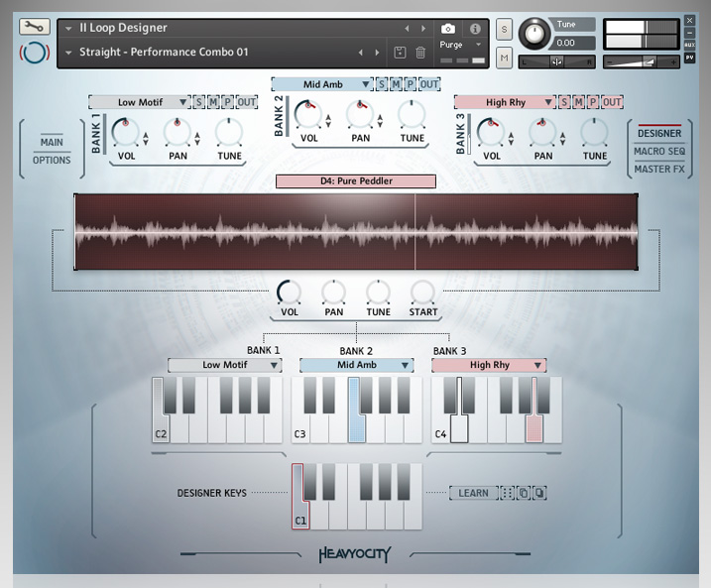This screenshot has height=588, width=711.
Task: Solo Bank 1 Low Motif
Action: (x=198, y=102)
